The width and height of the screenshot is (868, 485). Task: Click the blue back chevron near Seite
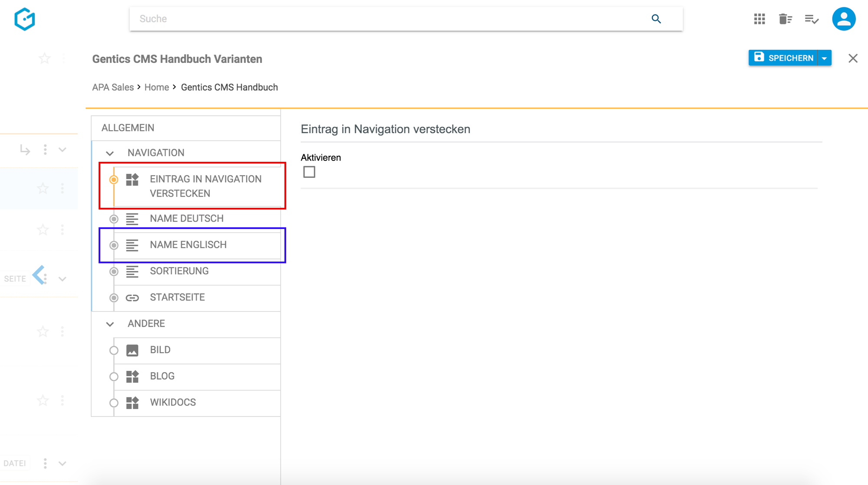pos(38,275)
